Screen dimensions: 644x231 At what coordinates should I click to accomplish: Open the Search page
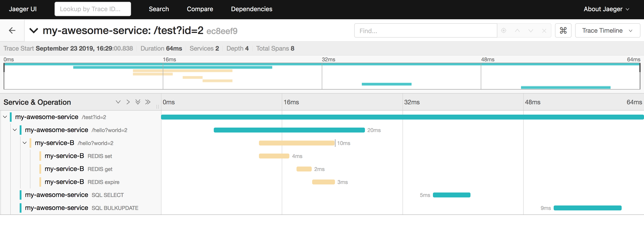159,9
